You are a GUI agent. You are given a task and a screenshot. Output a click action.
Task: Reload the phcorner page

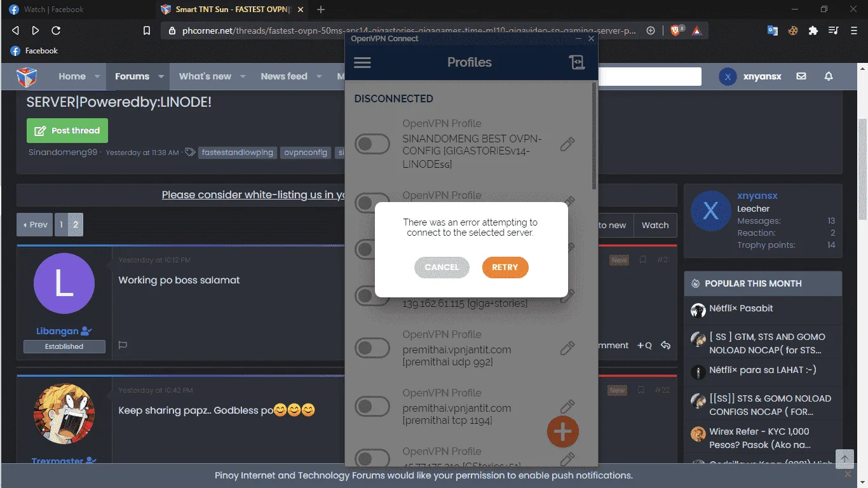pyautogui.click(x=56, y=30)
